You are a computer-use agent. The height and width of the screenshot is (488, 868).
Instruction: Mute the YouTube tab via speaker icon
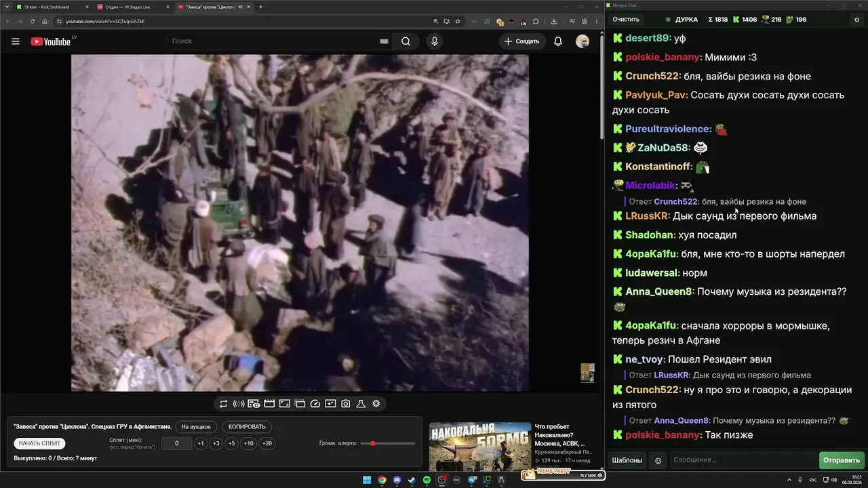pos(240,7)
